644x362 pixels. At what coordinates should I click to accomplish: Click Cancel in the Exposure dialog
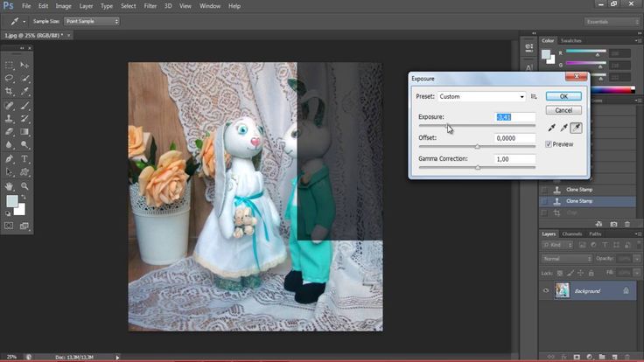click(563, 110)
